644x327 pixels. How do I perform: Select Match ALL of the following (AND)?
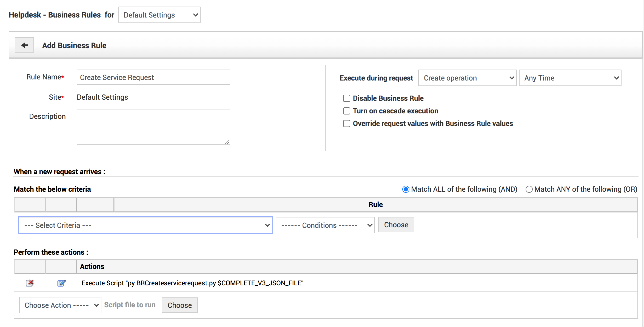406,189
